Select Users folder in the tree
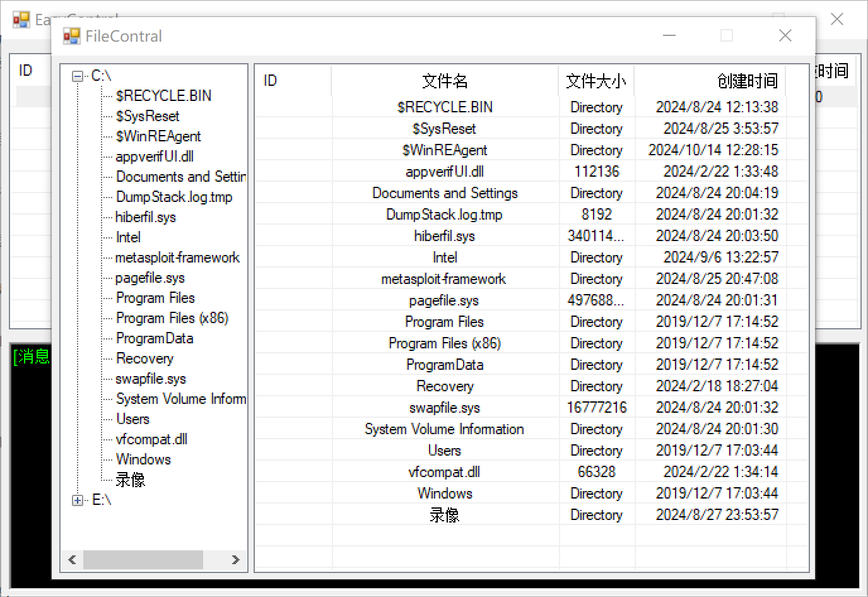Viewport: 868px width, 597px height. click(132, 419)
